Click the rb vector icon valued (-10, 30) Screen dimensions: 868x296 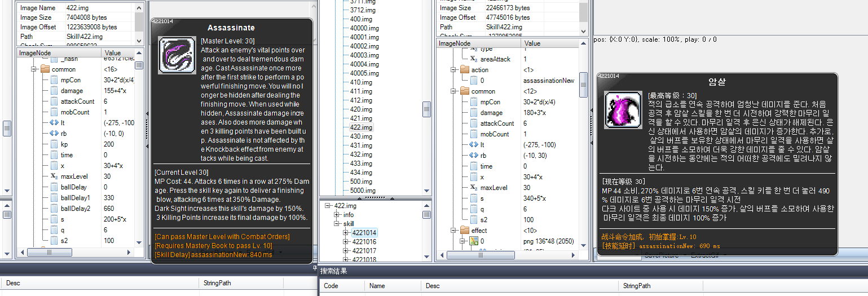point(474,156)
